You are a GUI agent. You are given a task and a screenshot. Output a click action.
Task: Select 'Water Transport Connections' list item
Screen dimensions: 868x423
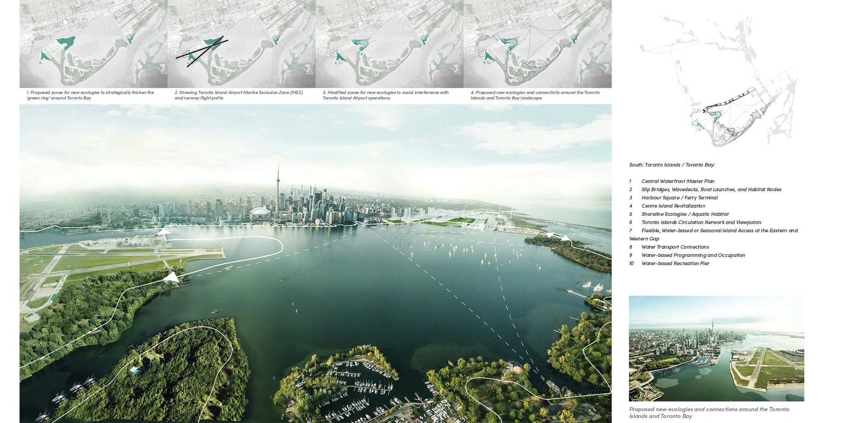click(x=675, y=247)
